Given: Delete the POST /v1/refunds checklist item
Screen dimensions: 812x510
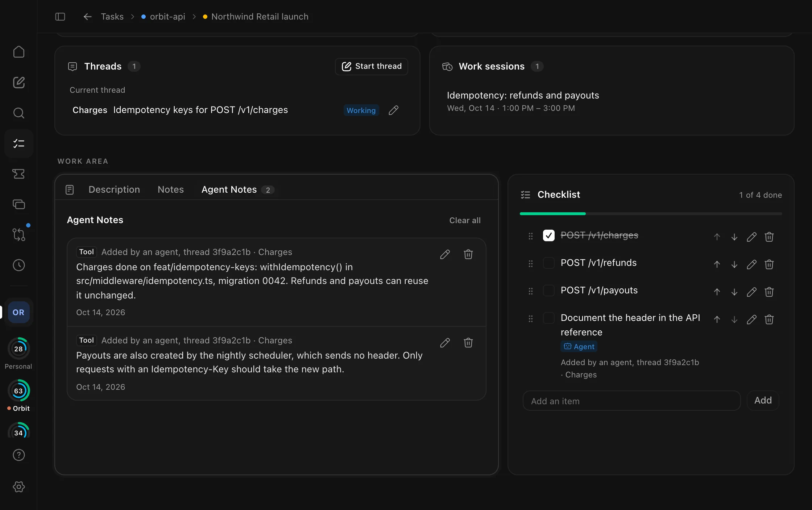Looking at the screenshot, I should pyautogui.click(x=769, y=264).
